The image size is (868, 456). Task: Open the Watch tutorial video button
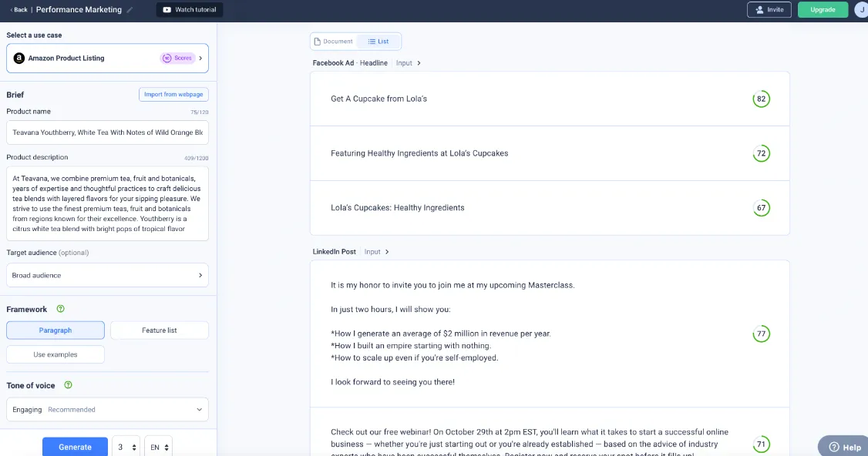point(190,9)
